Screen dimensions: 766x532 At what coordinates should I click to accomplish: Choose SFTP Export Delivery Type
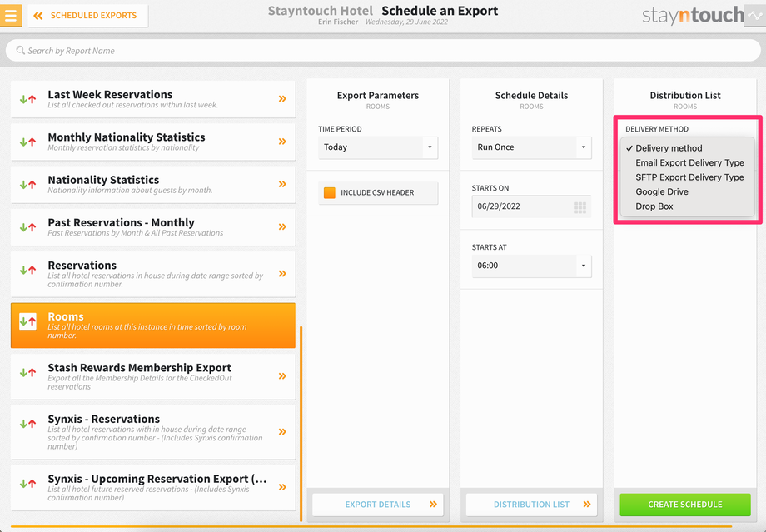pyautogui.click(x=688, y=177)
